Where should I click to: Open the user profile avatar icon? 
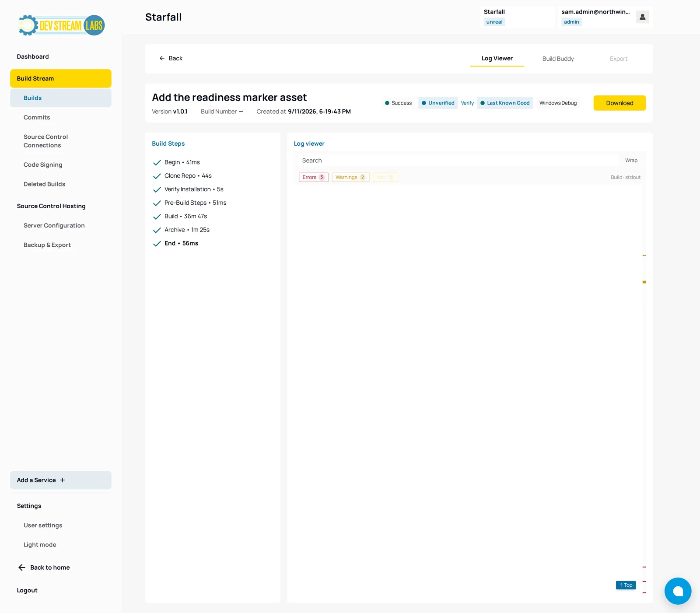pyautogui.click(x=642, y=17)
